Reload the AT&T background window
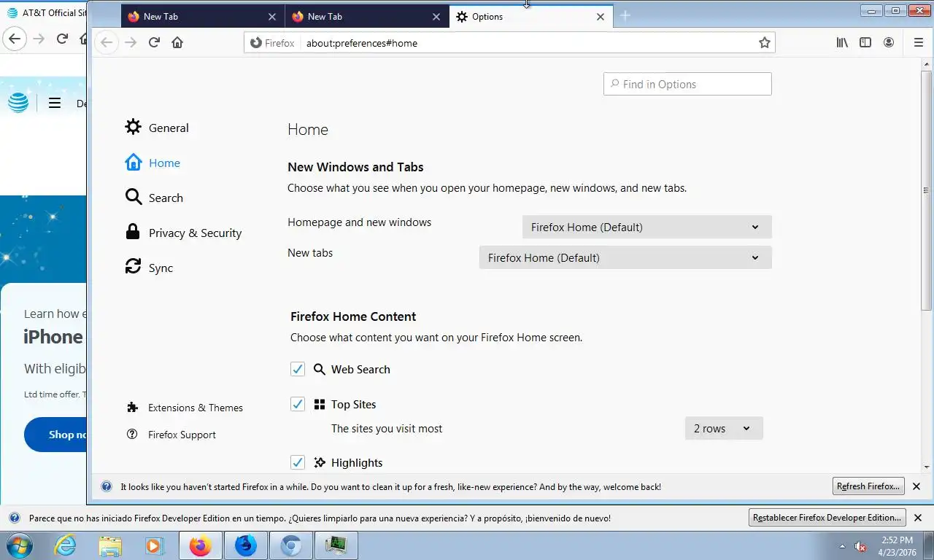The height and width of the screenshot is (560, 934). click(62, 39)
